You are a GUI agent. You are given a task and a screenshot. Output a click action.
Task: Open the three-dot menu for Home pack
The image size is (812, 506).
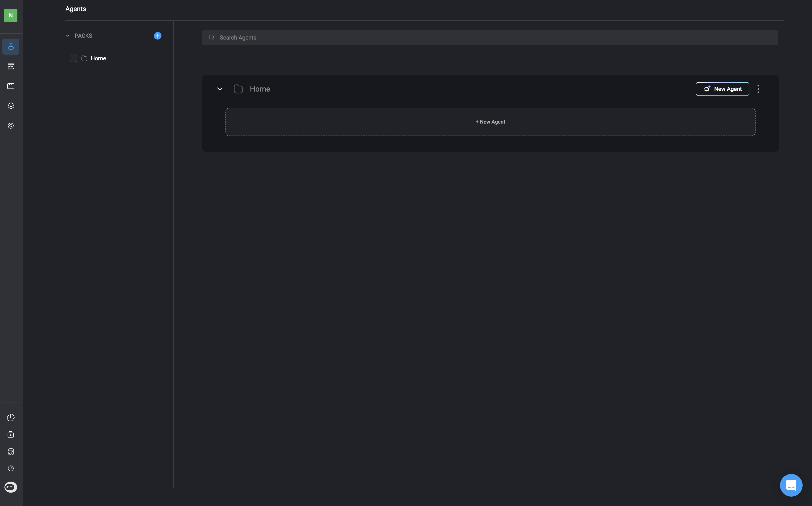click(758, 89)
